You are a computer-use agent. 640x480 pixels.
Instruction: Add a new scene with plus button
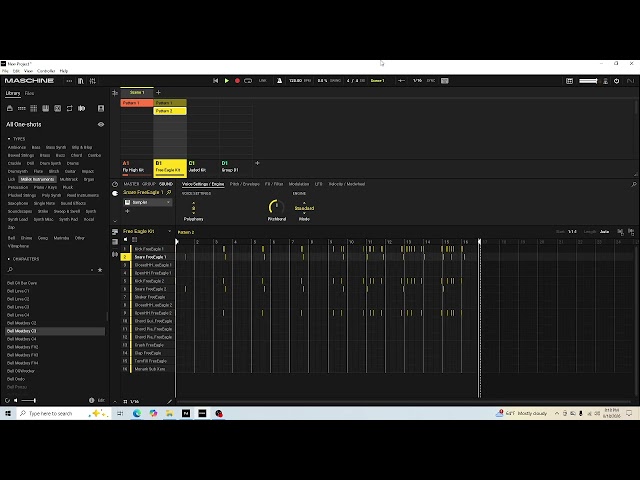point(158,93)
